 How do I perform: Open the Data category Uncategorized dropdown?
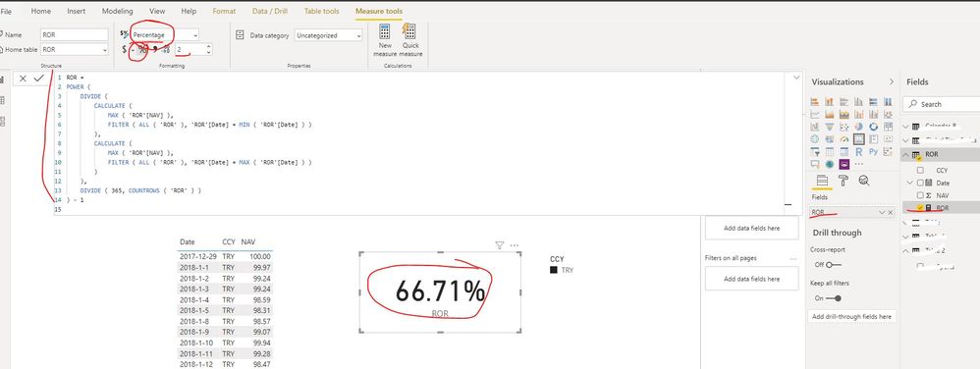click(x=329, y=35)
